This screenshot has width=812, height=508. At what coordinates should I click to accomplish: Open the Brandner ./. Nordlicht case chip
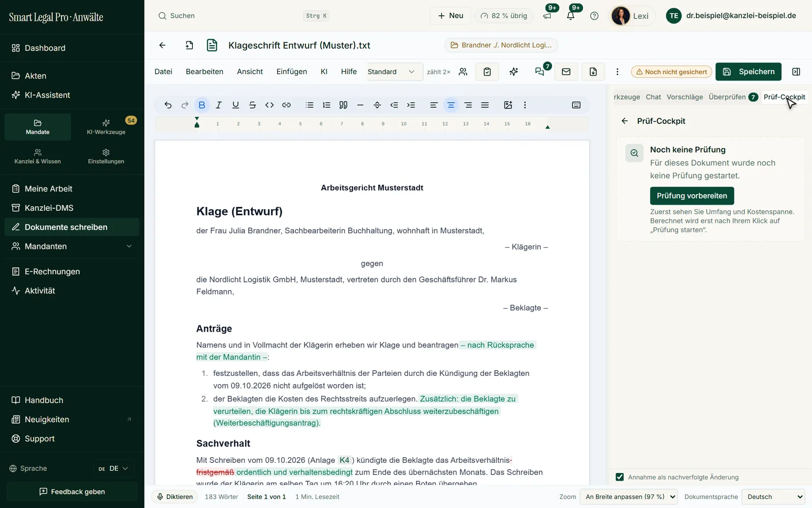[x=501, y=45]
